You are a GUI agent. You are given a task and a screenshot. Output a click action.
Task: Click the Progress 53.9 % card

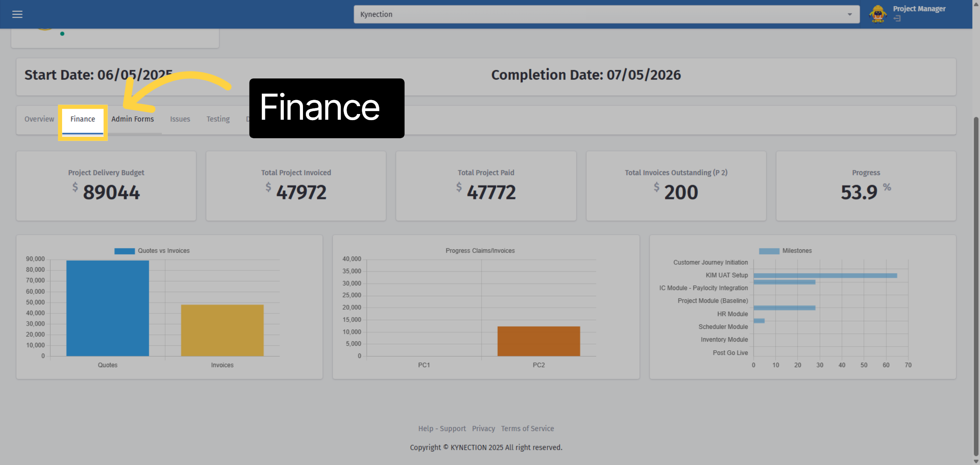(x=866, y=186)
